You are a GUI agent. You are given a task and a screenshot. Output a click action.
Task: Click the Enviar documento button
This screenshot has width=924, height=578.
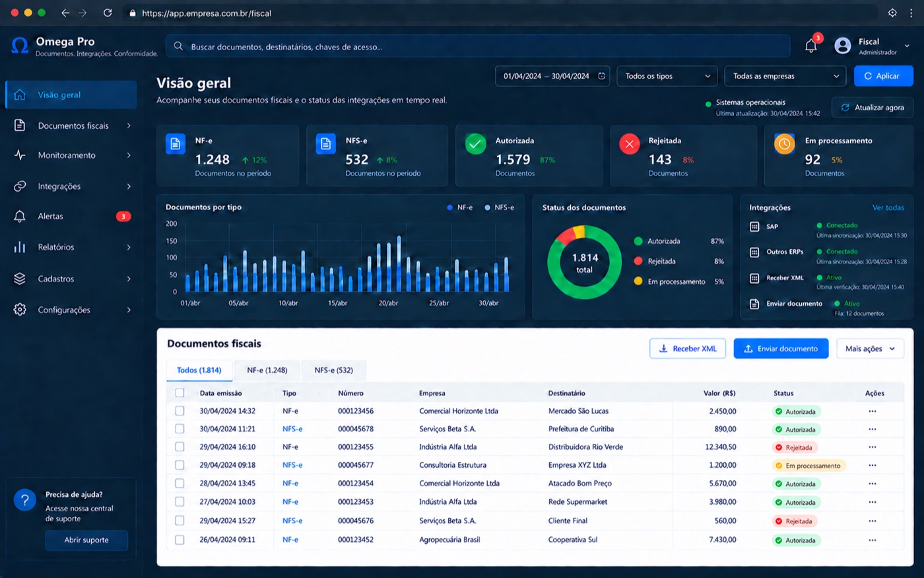pos(781,349)
